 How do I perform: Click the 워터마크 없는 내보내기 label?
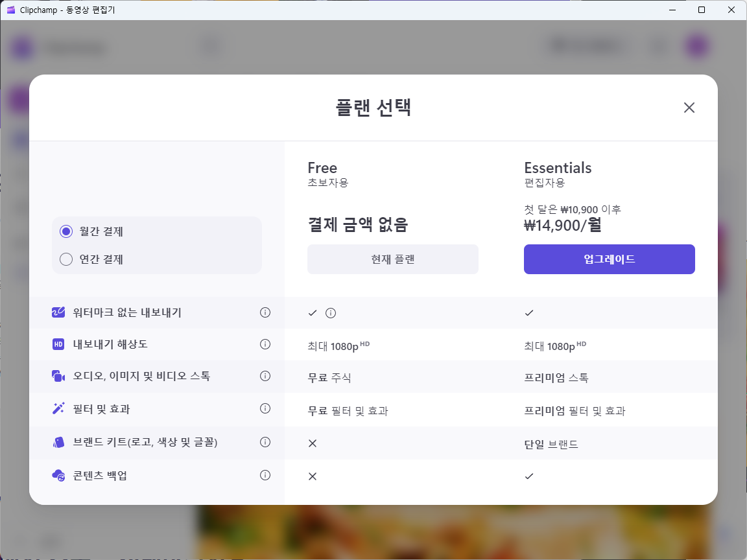127,312
